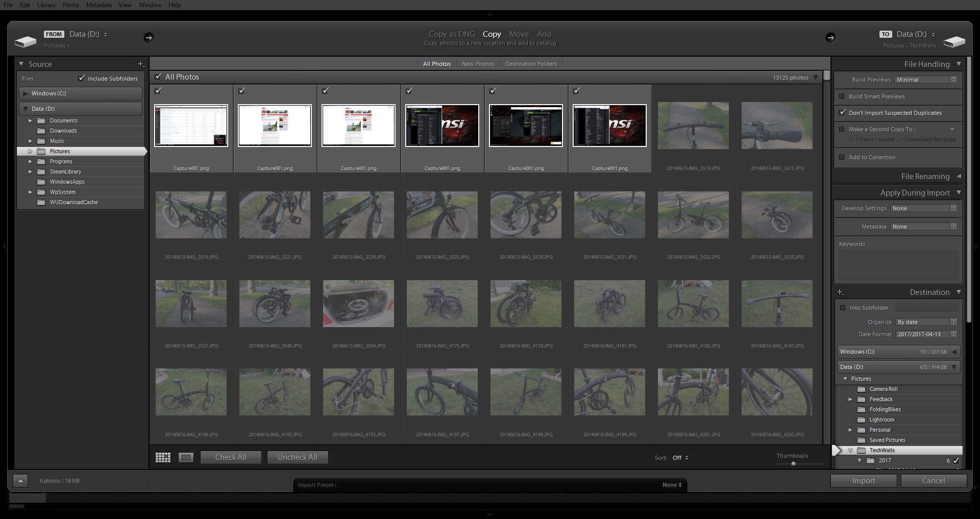The image size is (980, 519).
Task: Click the Keywords text field
Action: click(898, 265)
